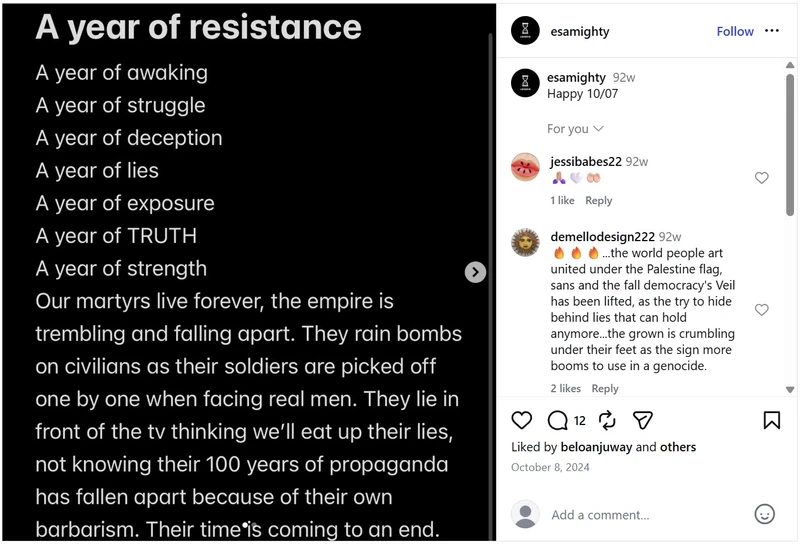Go to next carousel slide arrow

(x=475, y=272)
